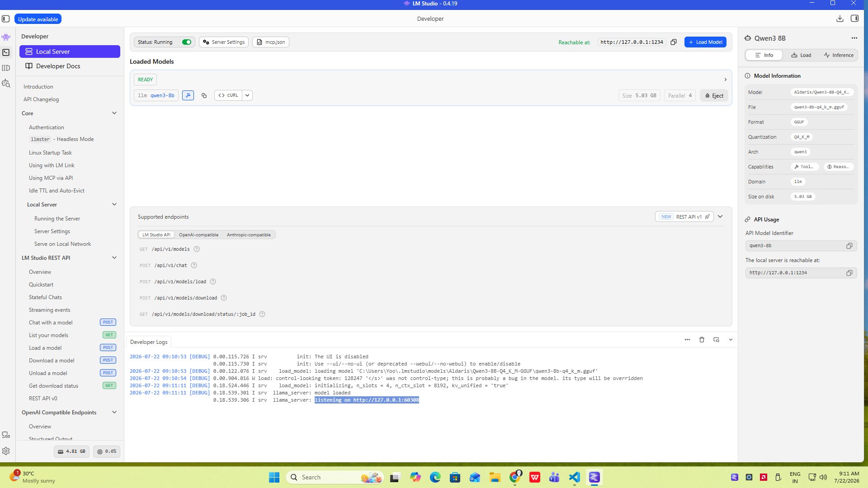Select the LM Studio API endpoints tab
The width and height of the screenshot is (868, 488).
pyautogui.click(x=156, y=235)
